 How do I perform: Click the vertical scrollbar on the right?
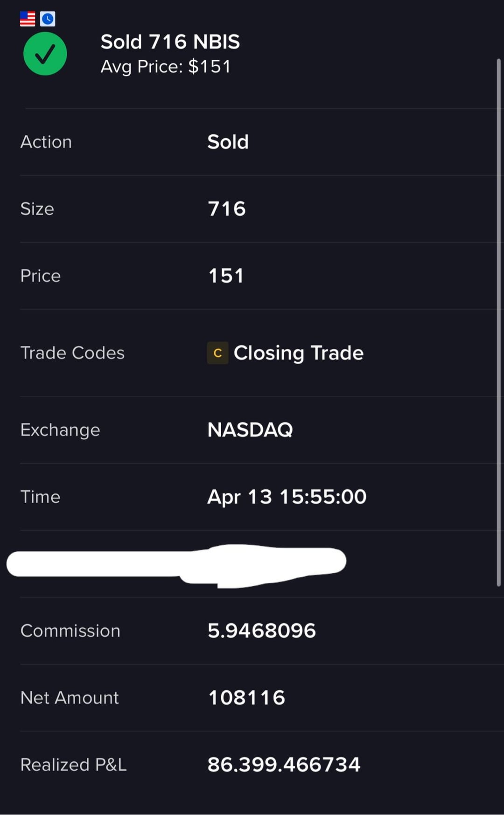pyautogui.click(x=498, y=322)
